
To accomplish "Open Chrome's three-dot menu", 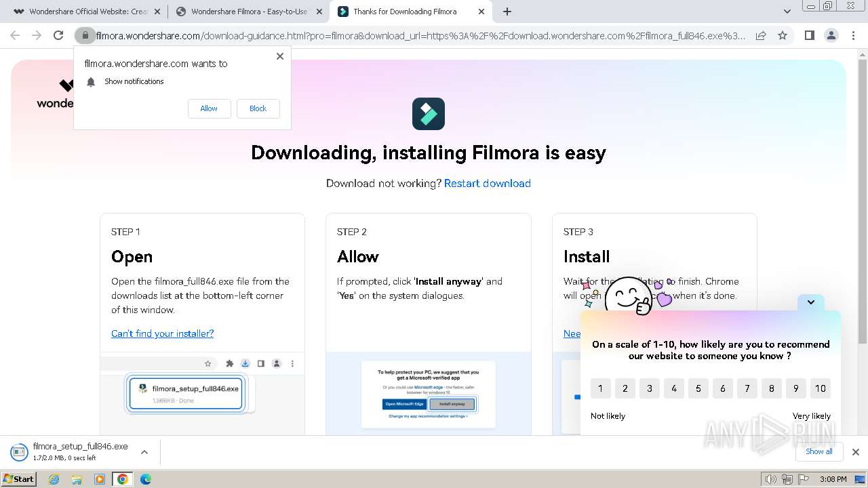I will [853, 35].
